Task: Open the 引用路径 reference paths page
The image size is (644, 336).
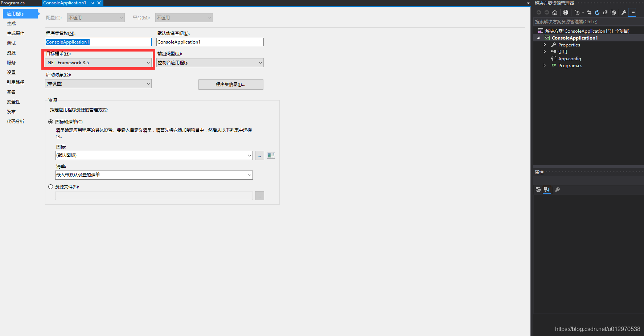Action: click(x=16, y=82)
